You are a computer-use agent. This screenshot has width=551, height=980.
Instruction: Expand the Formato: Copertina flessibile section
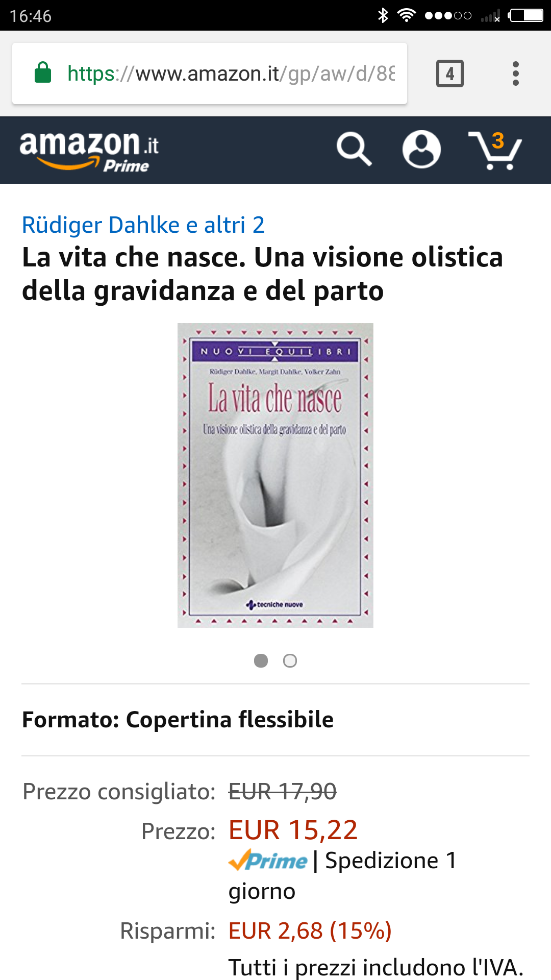275,720
